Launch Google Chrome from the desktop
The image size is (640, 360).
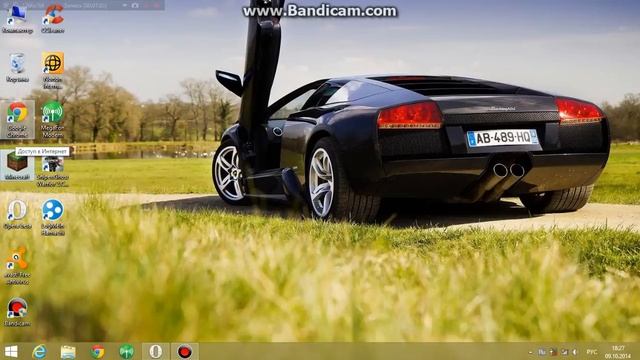[x=17, y=119]
